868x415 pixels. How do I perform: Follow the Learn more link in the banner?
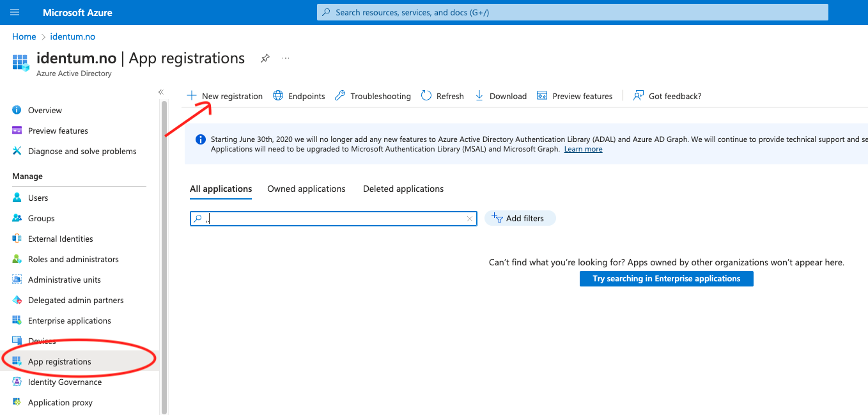click(x=583, y=149)
